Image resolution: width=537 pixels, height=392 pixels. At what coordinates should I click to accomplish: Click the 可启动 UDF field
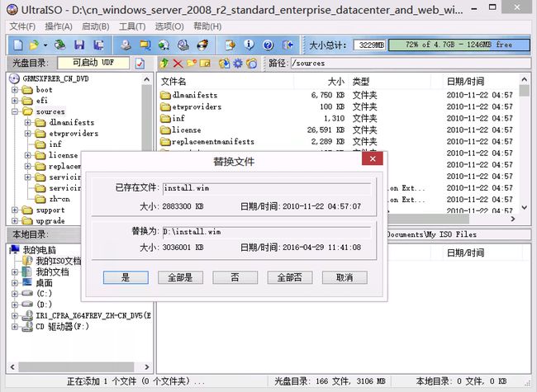coord(93,63)
